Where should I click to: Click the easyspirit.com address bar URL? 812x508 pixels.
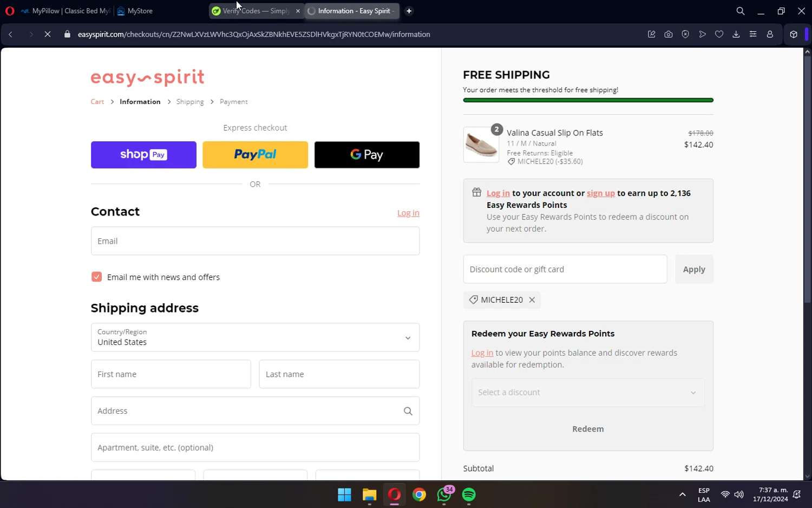(x=254, y=34)
